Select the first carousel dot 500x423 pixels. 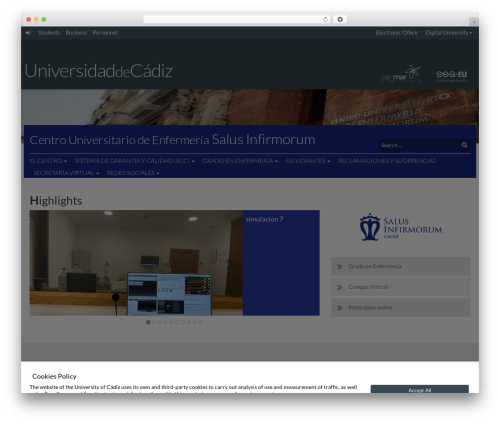click(x=148, y=322)
